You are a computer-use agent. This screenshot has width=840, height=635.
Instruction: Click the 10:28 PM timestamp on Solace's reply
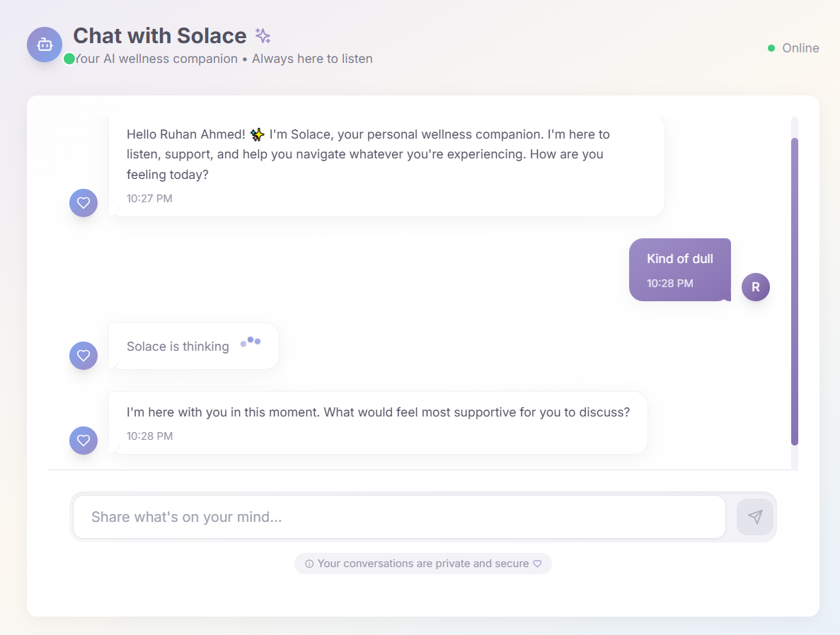[x=149, y=436]
